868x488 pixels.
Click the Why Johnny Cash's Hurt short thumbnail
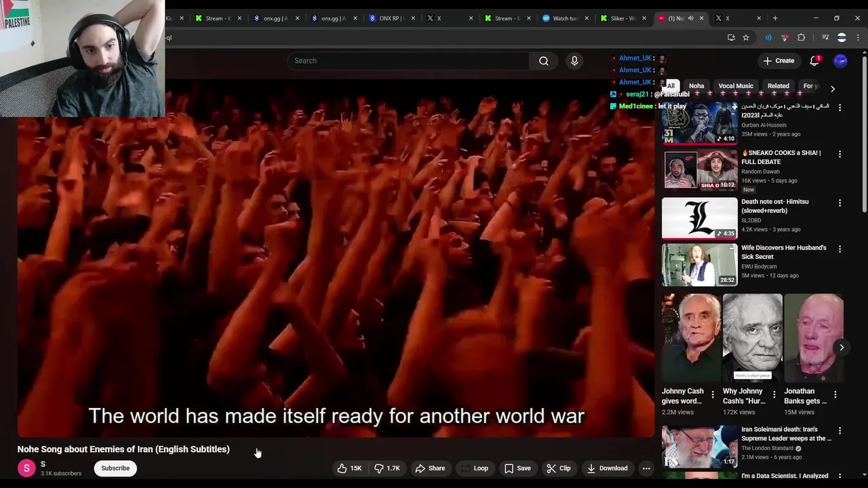pyautogui.click(x=753, y=338)
